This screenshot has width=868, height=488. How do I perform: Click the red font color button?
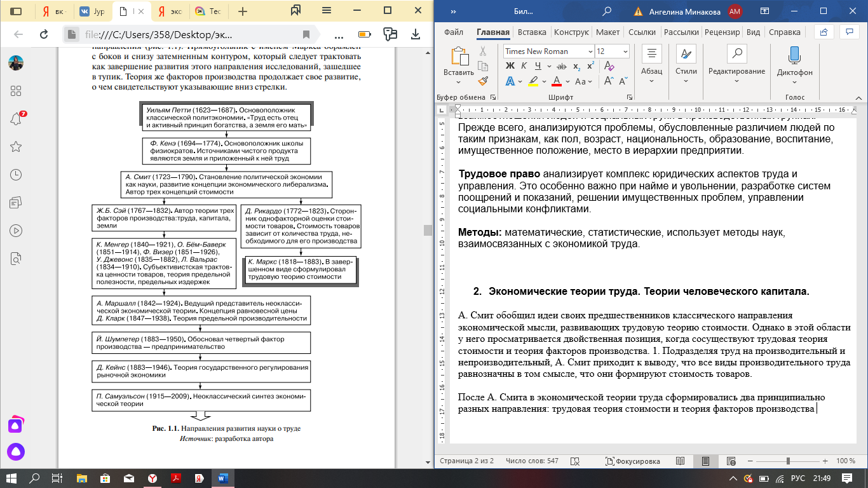557,81
